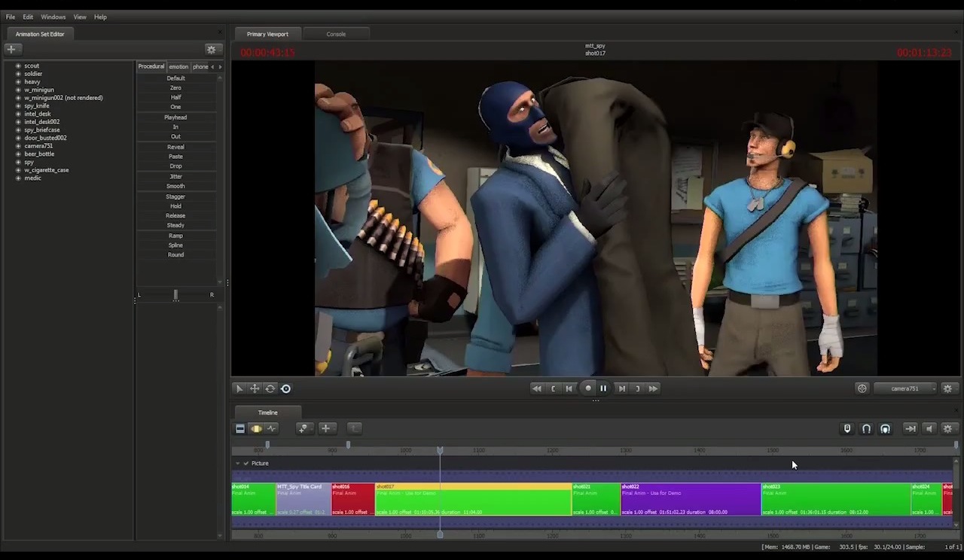This screenshot has width=964, height=560.
Task: Open the timeline settings gear menu
Action: pyautogui.click(x=947, y=428)
